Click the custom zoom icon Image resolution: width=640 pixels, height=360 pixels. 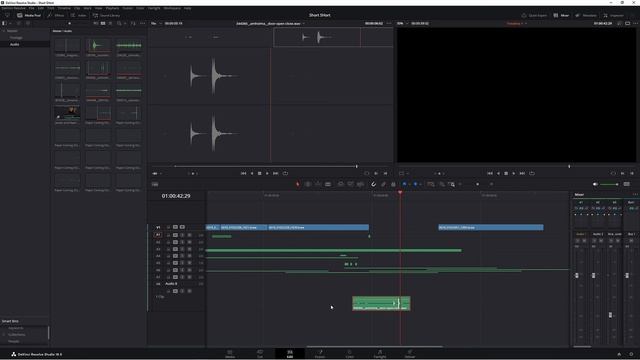tap(451, 184)
